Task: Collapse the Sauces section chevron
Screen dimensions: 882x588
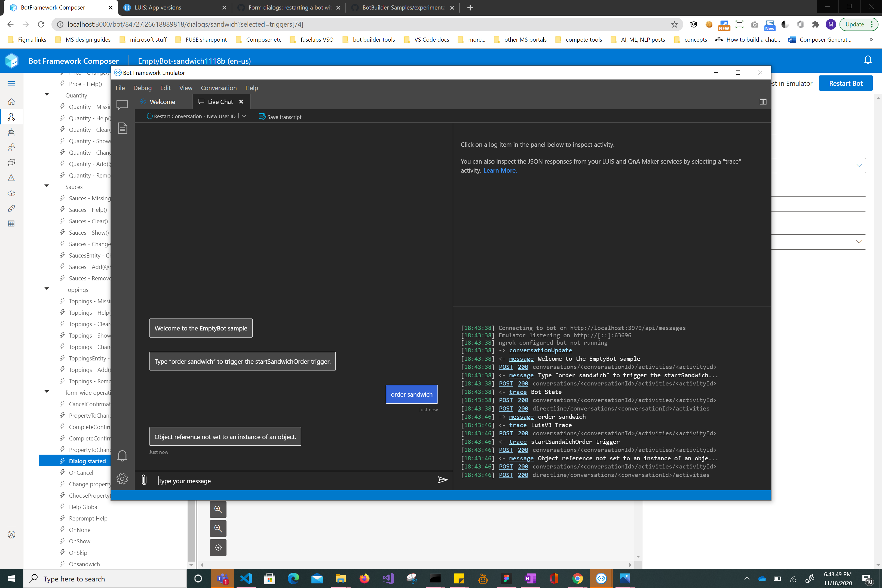Action: (x=47, y=186)
